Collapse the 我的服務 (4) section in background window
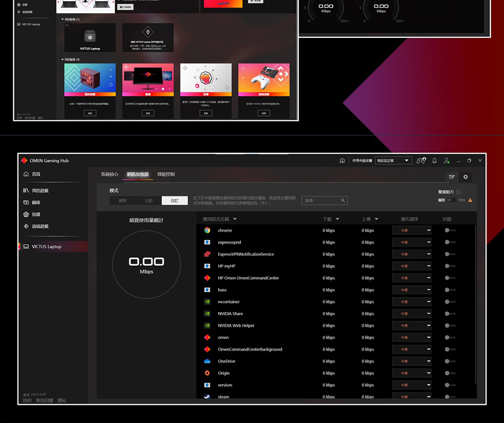504x423 pixels. pos(62,59)
